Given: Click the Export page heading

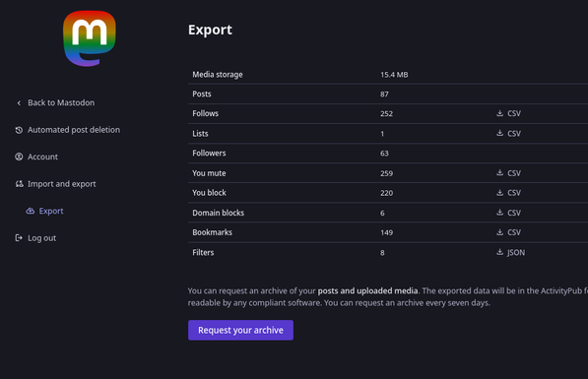Looking at the screenshot, I should (210, 30).
